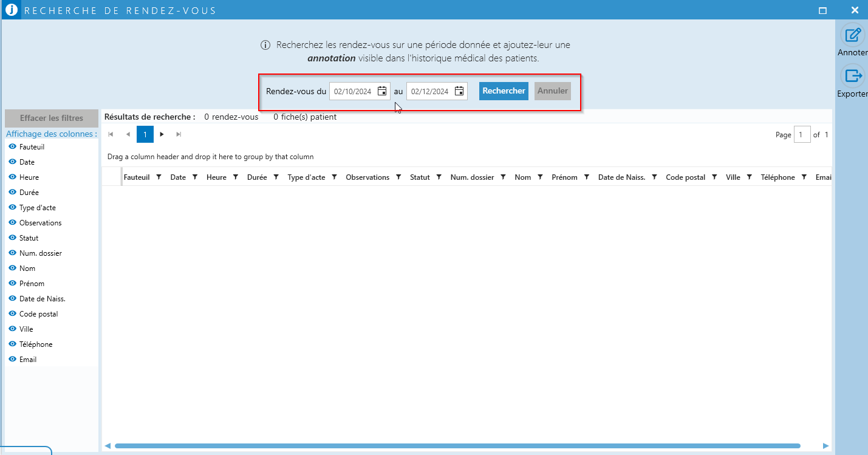Go to the previous results page
The height and width of the screenshot is (455, 868).
(x=128, y=134)
